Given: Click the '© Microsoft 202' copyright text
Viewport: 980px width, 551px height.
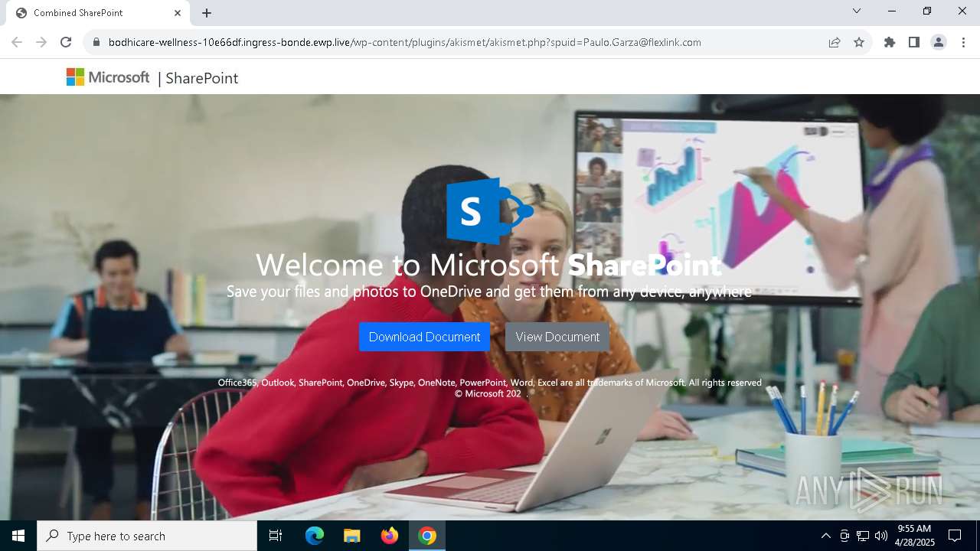Looking at the screenshot, I should click(488, 394).
